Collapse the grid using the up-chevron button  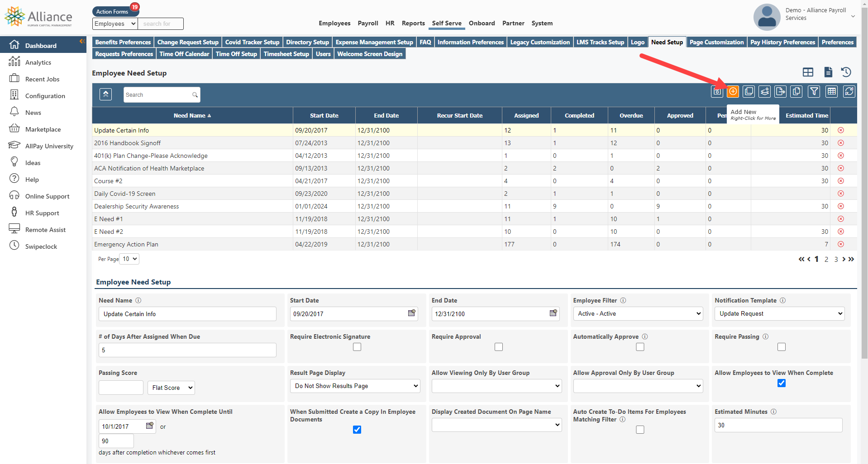(x=105, y=94)
